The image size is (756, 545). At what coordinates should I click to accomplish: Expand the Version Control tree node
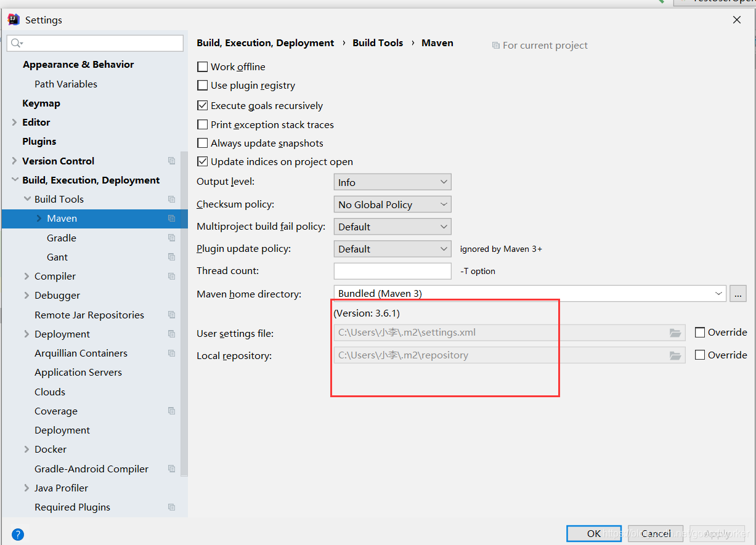(14, 161)
